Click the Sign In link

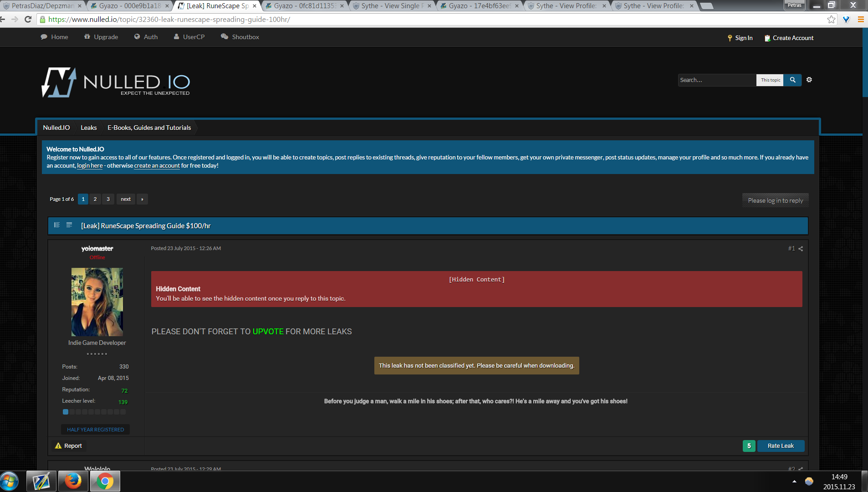[740, 38]
